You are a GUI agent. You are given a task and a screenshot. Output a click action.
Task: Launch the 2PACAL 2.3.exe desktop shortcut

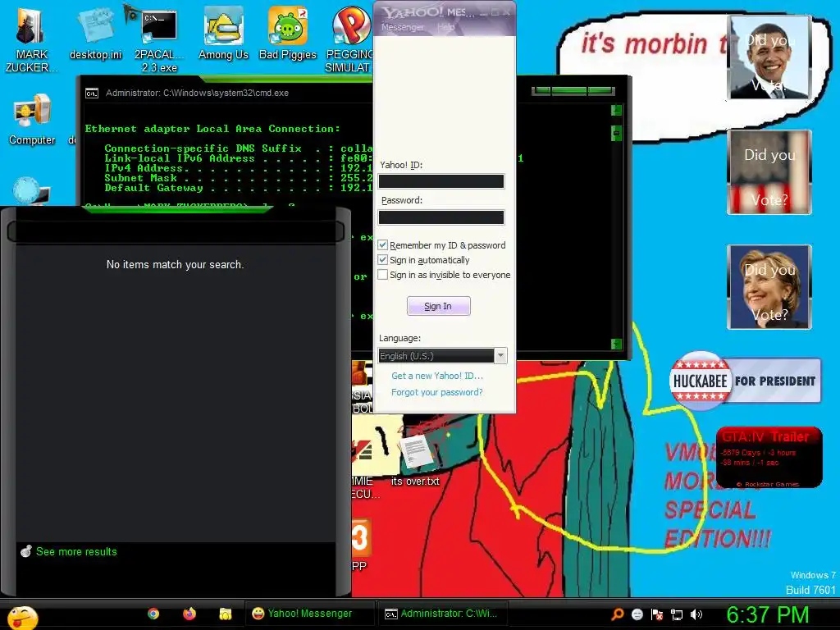pyautogui.click(x=159, y=39)
